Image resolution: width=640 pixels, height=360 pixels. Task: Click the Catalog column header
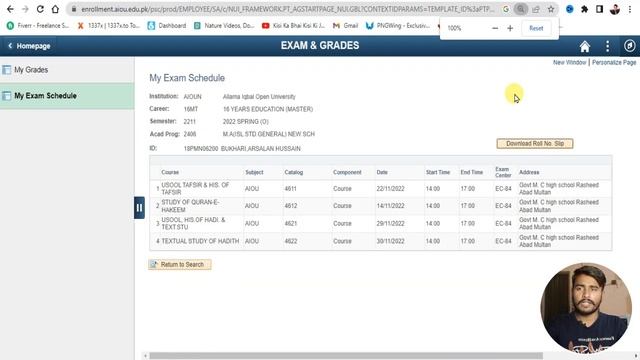coord(293,172)
